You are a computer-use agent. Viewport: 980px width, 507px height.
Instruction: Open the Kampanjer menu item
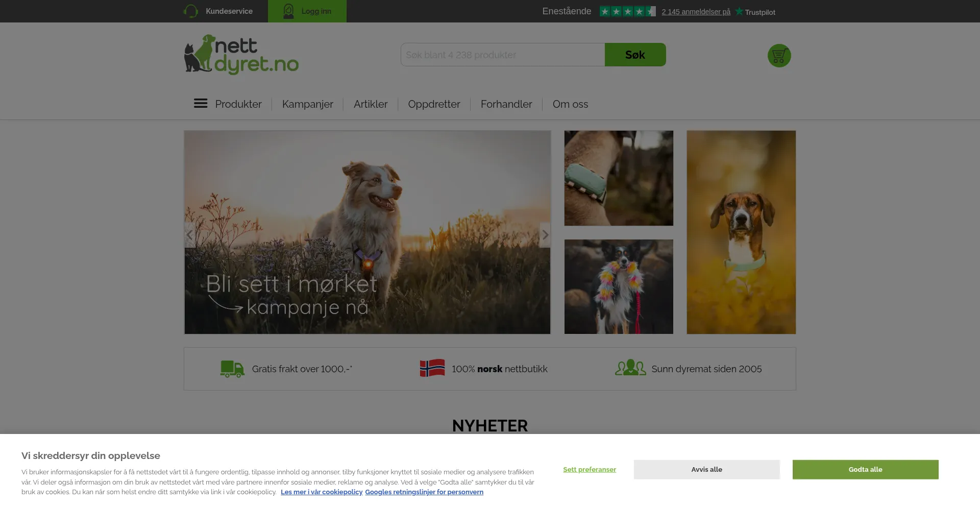click(307, 104)
